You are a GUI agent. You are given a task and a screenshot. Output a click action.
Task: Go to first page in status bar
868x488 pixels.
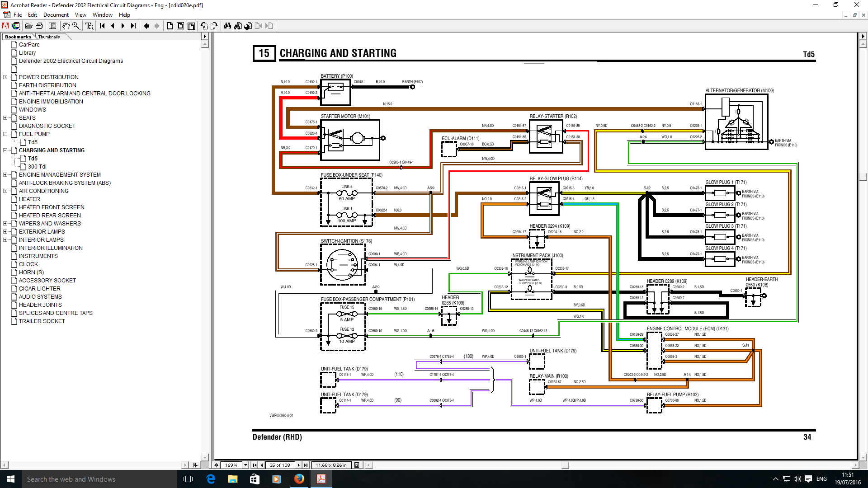255,465
